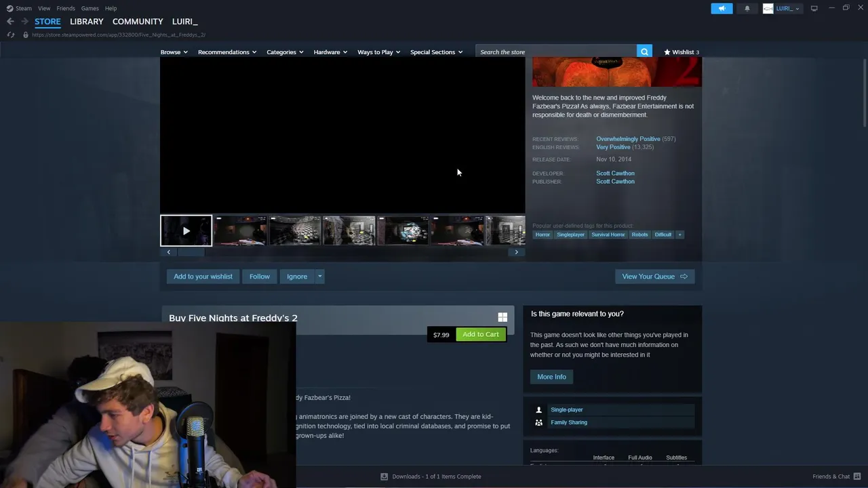
Task: Switch to the STORE tab
Action: (47, 22)
